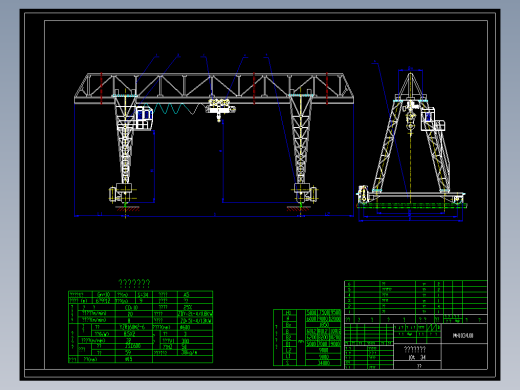The height and width of the screenshot is (390, 520).
Task: Click the leftmost red section marker on the truss
Action: point(101,88)
